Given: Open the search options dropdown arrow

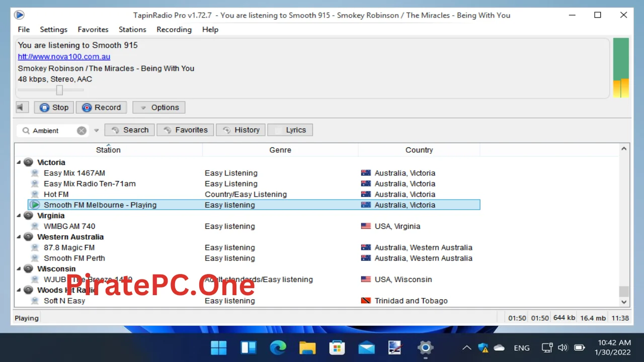Looking at the screenshot, I should click(97, 131).
